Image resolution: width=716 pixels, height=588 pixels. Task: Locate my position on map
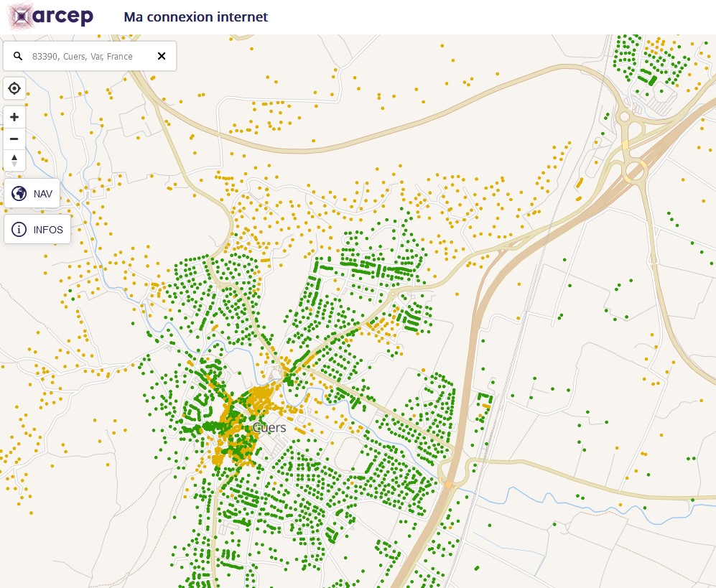tap(14, 88)
